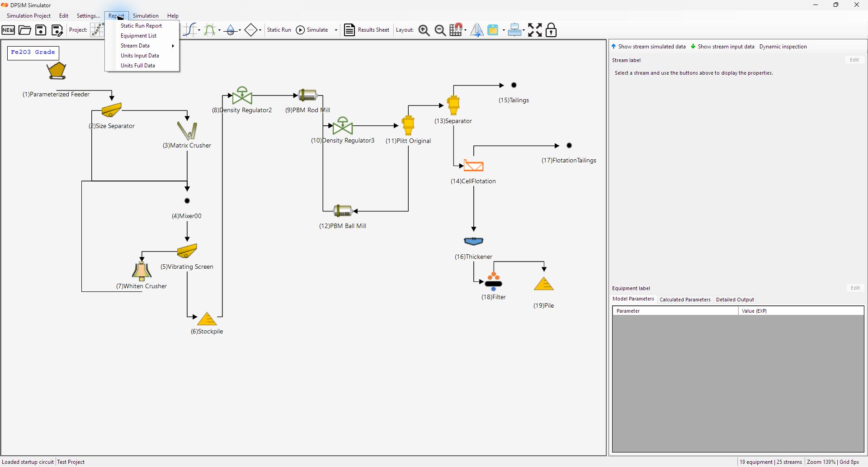Select the Whiten Crusher unit icon
The image size is (868, 467).
click(x=142, y=272)
